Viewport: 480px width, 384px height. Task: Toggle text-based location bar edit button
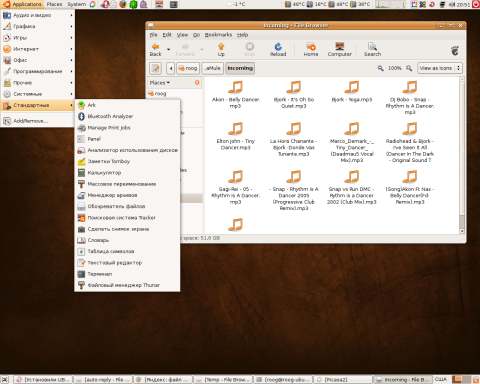pos(155,68)
